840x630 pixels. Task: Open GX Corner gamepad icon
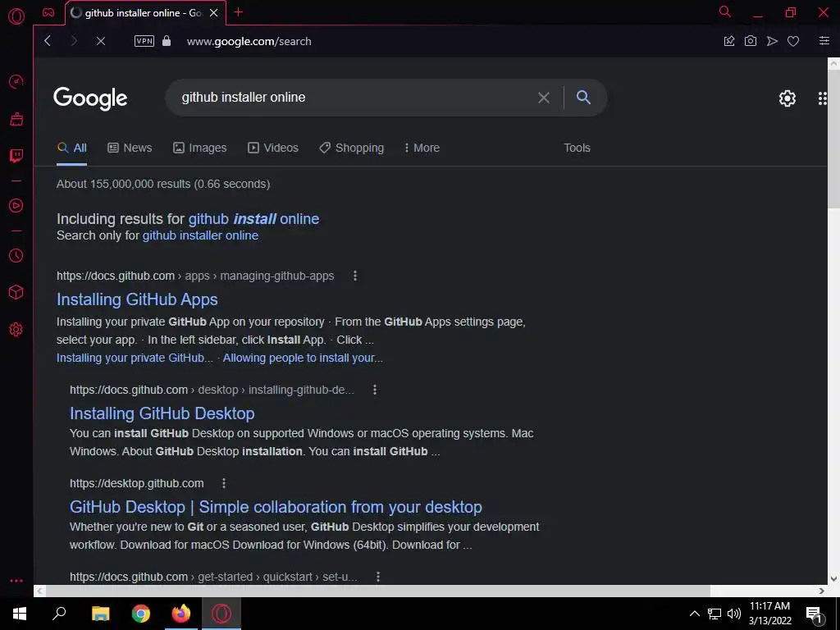pyautogui.click(x=48, y=12)
